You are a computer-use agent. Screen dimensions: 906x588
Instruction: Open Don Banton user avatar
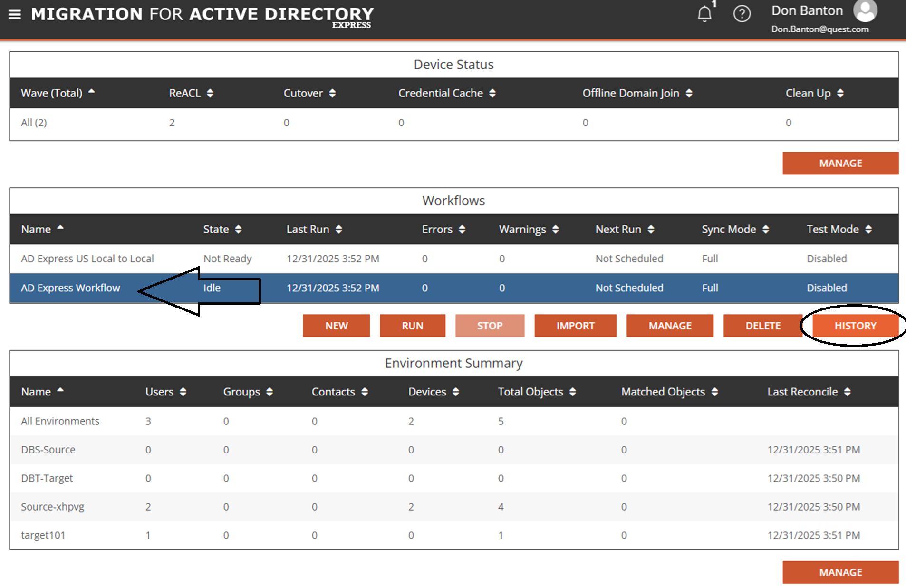tap(865, 10)
